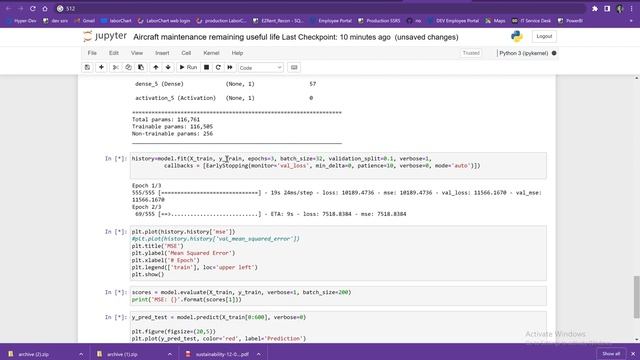Restart the kernel icon
This screenshot has width=640, height=360.
click(218, 67)
